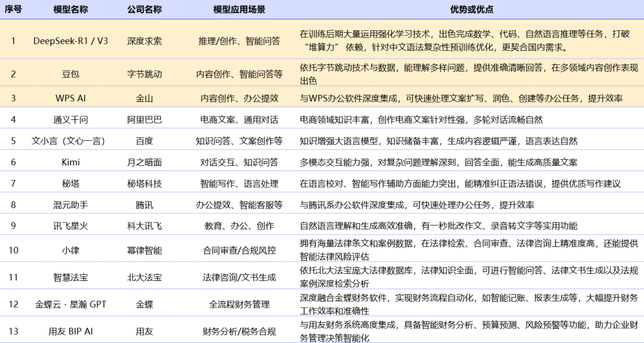
Task: Select the 秘塔 model name cell
Action: pyautogui.click(x=70, y=184)
